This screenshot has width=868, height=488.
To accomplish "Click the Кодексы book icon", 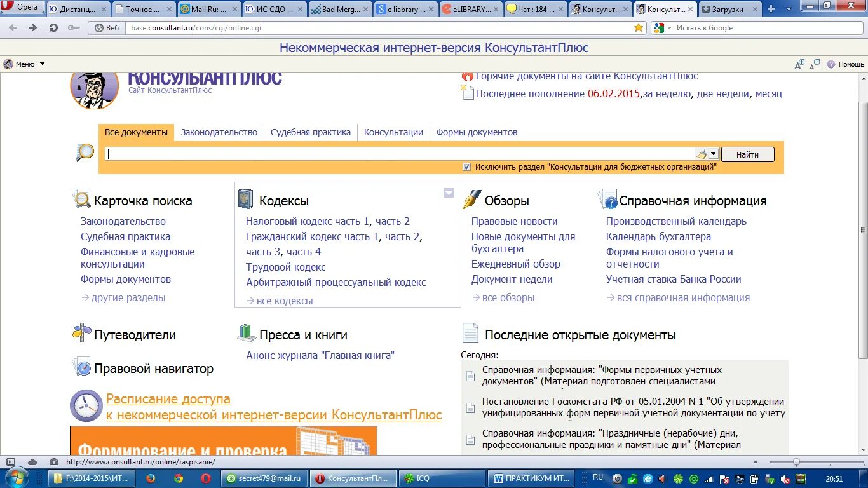I will (x=245, y=199).
